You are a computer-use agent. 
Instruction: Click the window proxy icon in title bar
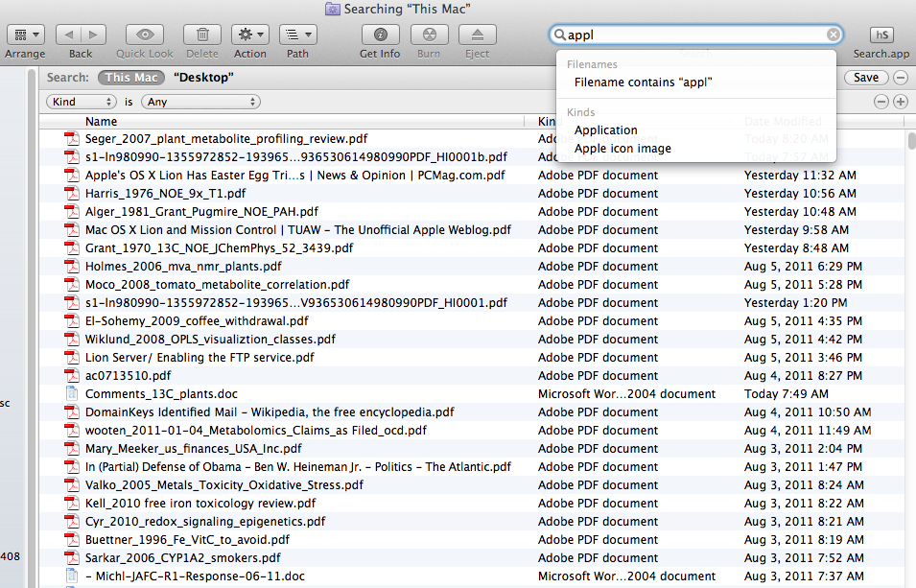333,9
